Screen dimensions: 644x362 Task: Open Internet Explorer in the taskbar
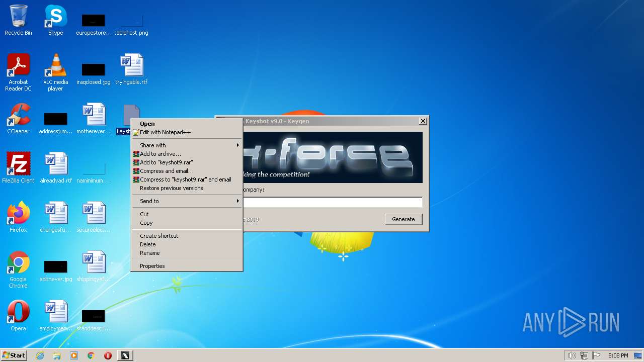tap(40, 355)
